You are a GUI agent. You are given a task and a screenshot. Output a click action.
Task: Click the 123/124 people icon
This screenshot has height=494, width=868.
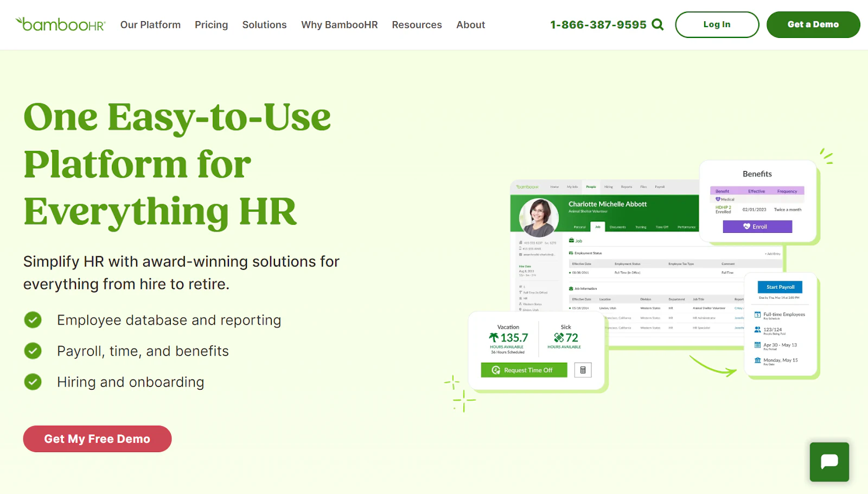tap(758, 330)
